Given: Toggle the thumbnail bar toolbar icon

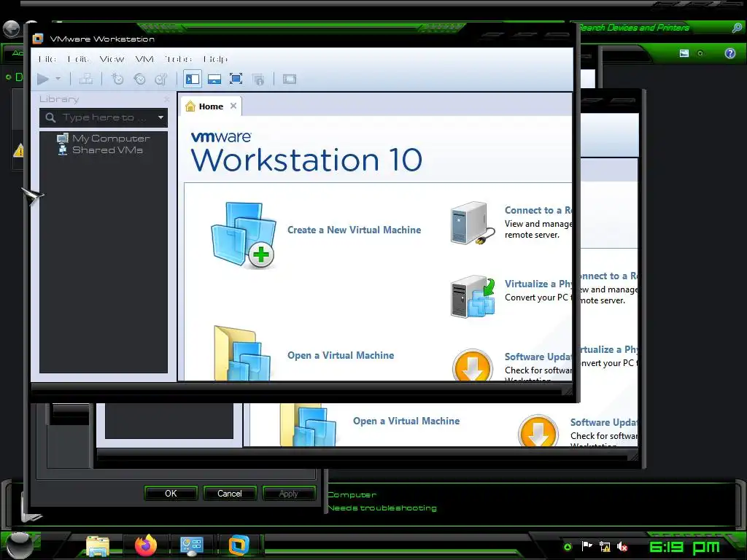Looking at the screenshot, I should [214, 79].
